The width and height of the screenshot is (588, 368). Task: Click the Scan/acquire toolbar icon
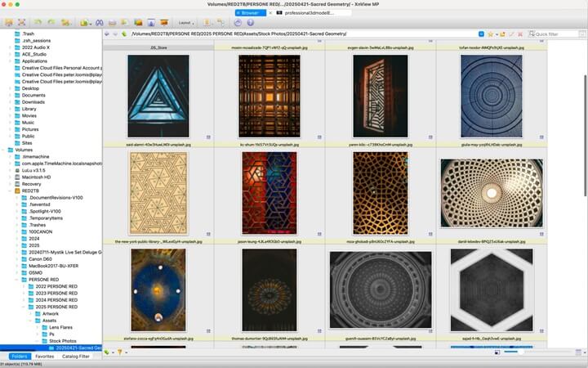[125, 23]
